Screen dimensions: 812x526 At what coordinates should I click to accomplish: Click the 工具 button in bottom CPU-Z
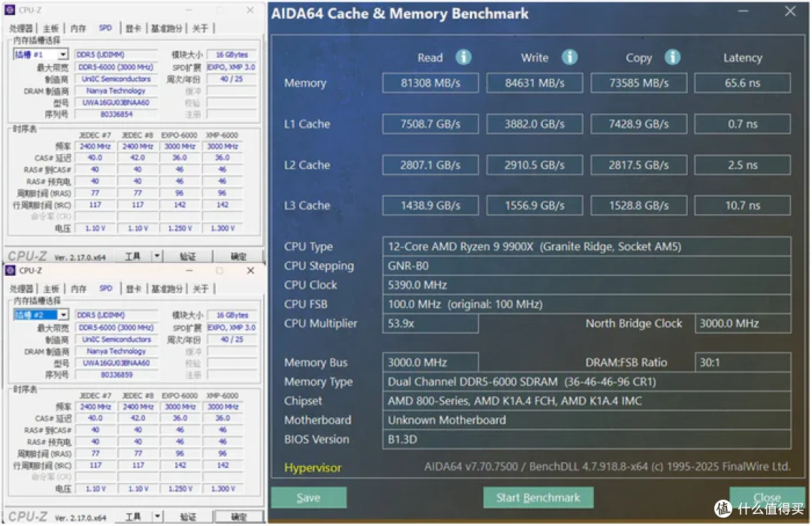point(134,517)
